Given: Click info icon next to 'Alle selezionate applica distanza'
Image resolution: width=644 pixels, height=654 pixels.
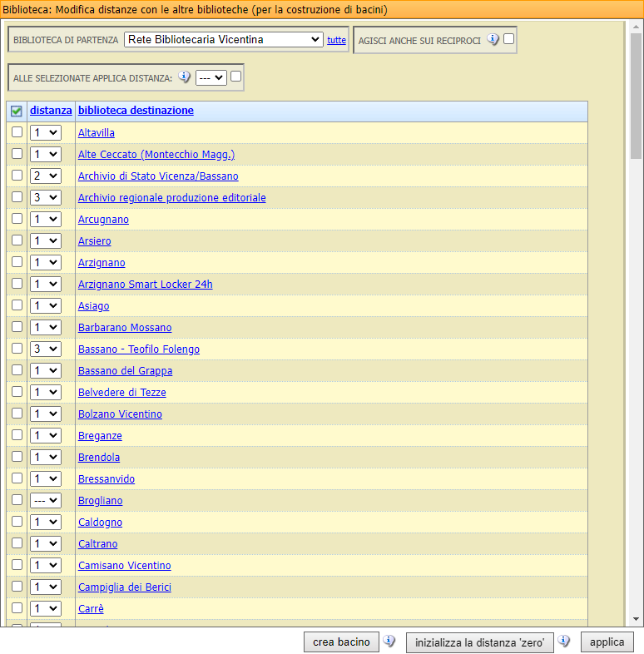Looking at the screenshot, I should point(185,77).
